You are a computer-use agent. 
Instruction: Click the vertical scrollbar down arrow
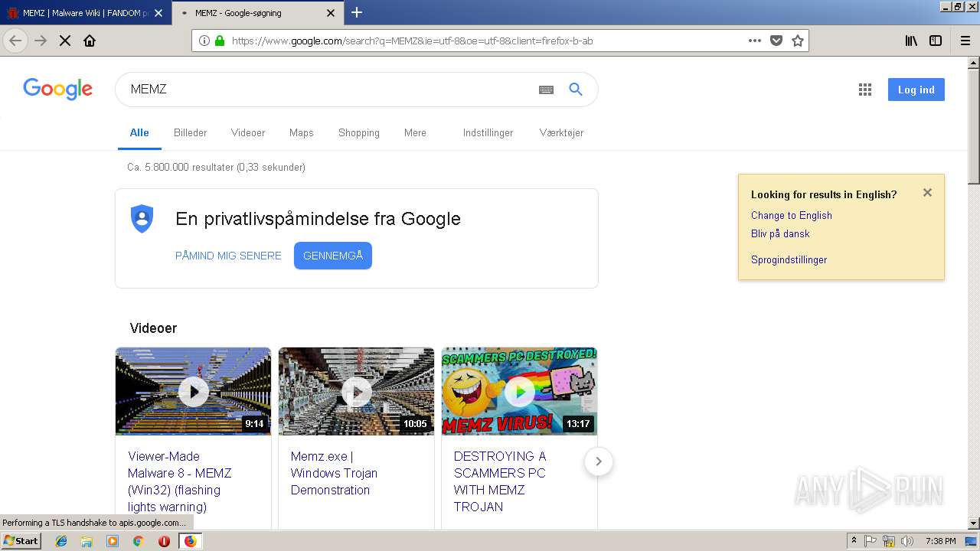tap(974, 523)
